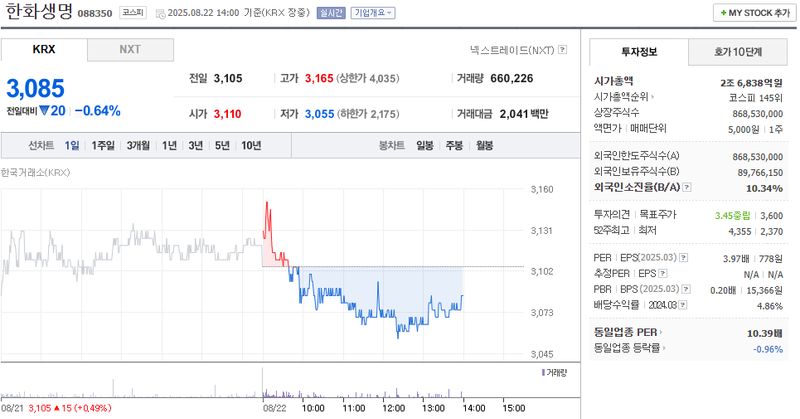Click the stock name 한화생명

(39, 11)
